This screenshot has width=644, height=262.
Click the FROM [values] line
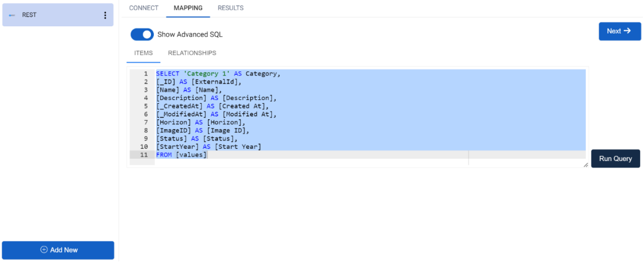(x=181, y=155)
